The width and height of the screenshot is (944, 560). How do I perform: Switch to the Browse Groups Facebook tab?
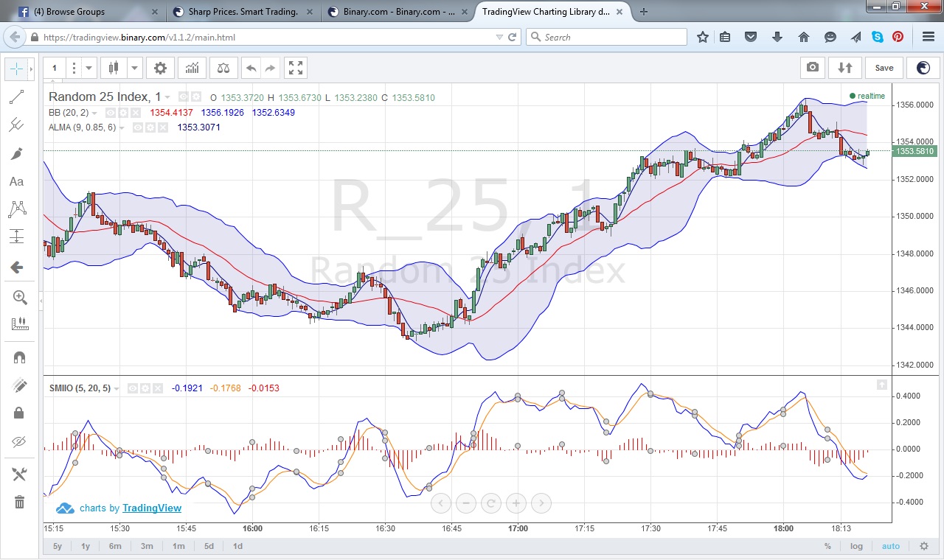(86, 12)
